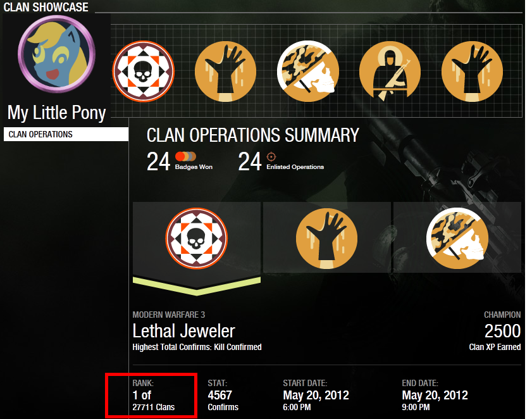Click the hooded gunman badge in the showcase
This screenshot has width=532, height=419.
pyautogui.click(x=390, y=72)
